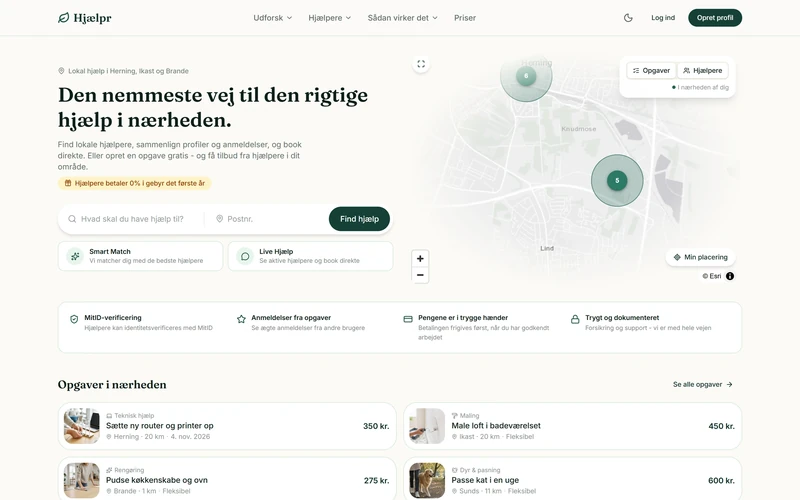The width and height of the screenshot is (800, 500).
Task: Expand the Hjælpere navigation dropdown
Action: point(330,18)
